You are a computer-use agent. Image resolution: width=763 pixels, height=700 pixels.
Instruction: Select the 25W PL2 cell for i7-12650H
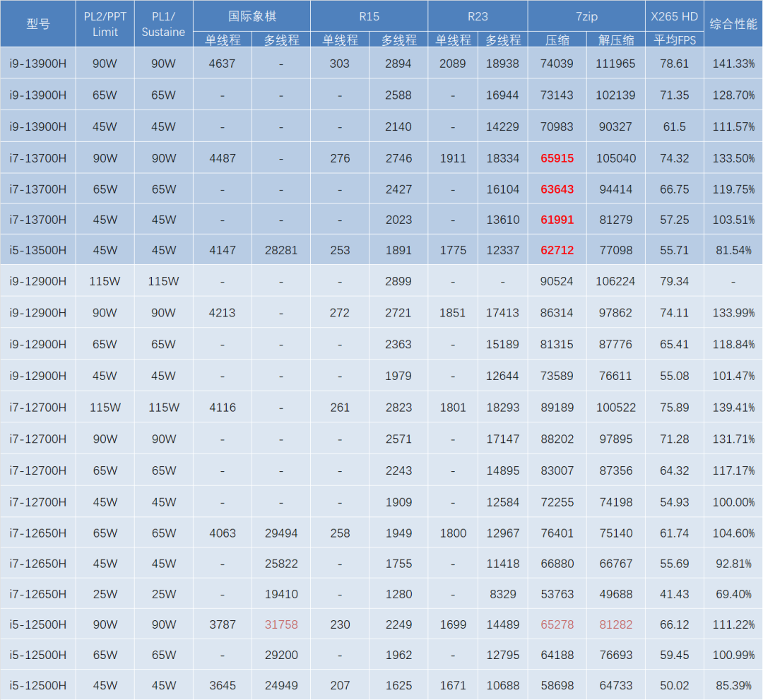coord(105,594)
